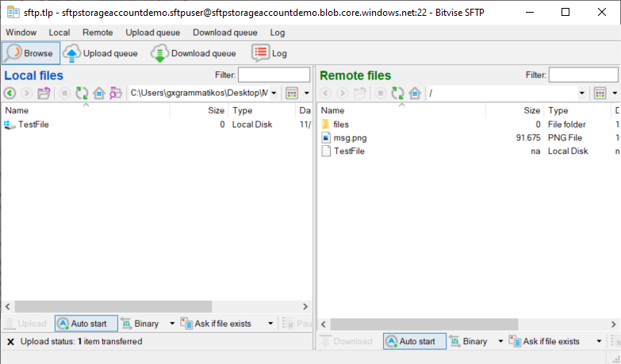Click the remote files folder icon
621x364 pixels.
[x=325, y=125]
